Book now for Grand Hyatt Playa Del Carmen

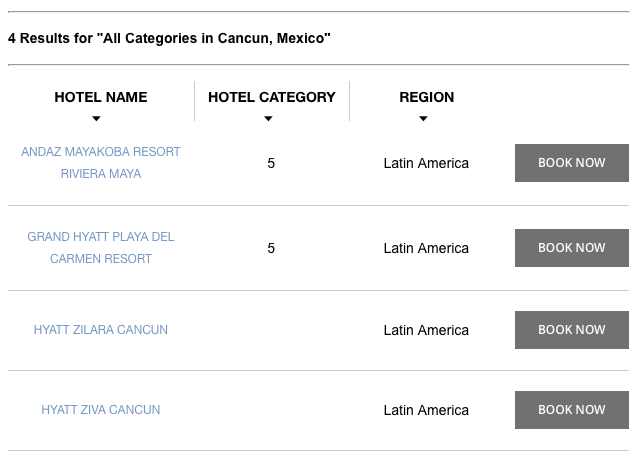572,248
